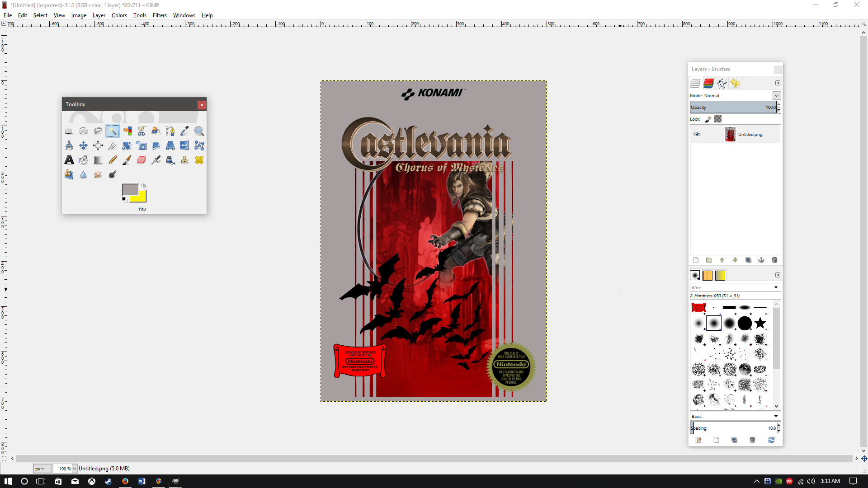The image size is (868, 488).
Task: Increase layer opacity with stepper up arrow
Action: point(778,105)
